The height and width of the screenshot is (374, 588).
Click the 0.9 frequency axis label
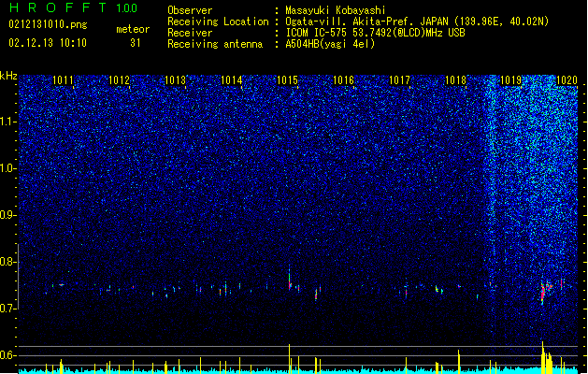[x=8, y=215]
